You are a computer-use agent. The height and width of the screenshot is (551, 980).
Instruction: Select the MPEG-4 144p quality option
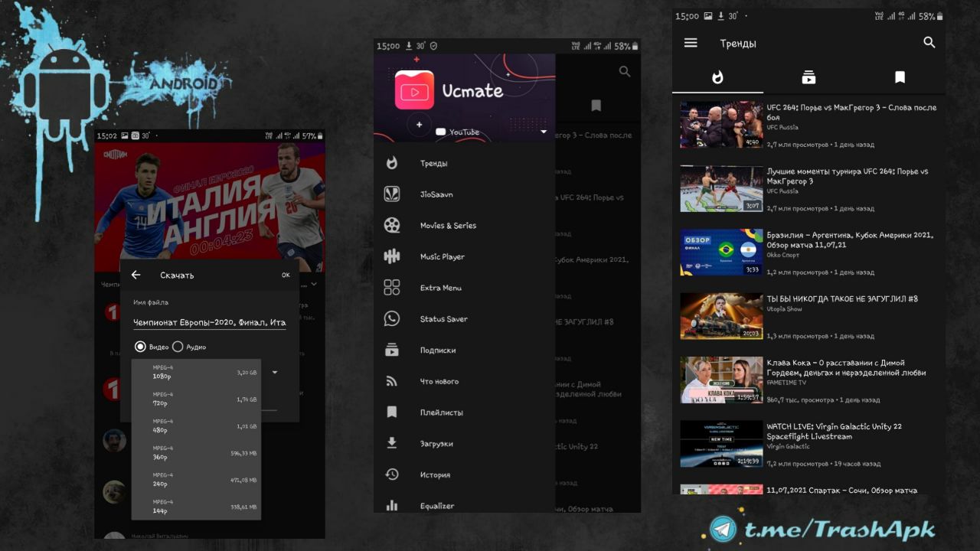(196, 507)
